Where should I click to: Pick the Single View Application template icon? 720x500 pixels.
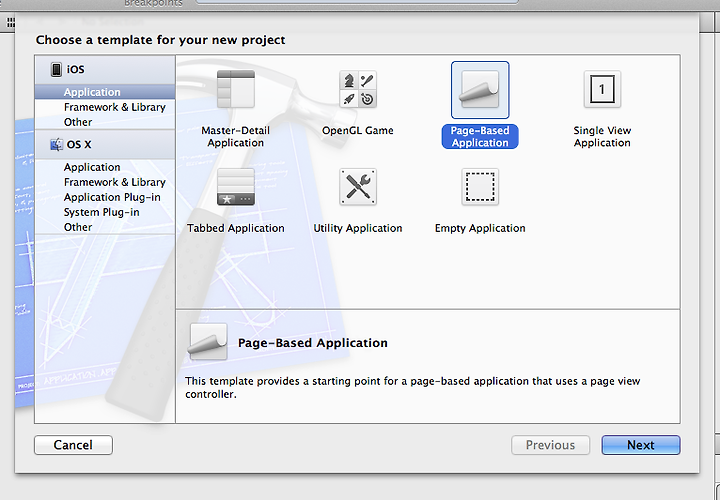point(602,90)
